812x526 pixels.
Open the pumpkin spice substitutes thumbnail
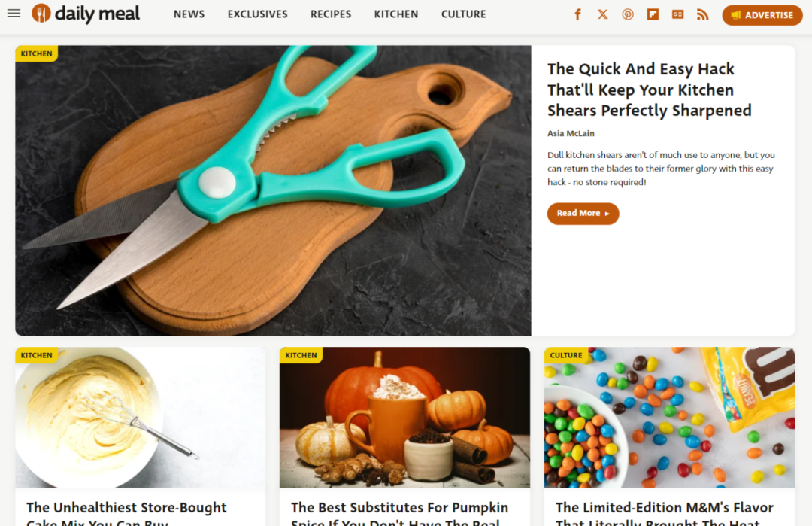tap(405, 417)
